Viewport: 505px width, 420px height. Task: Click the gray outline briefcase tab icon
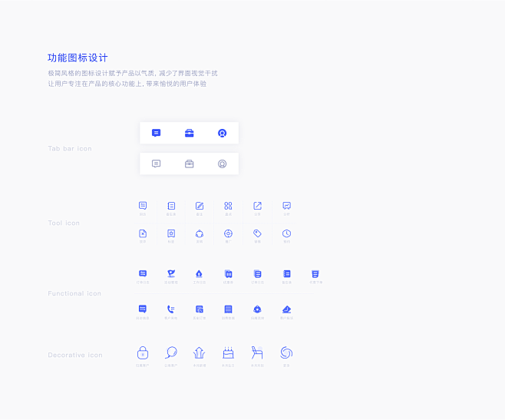coord(190,164)
